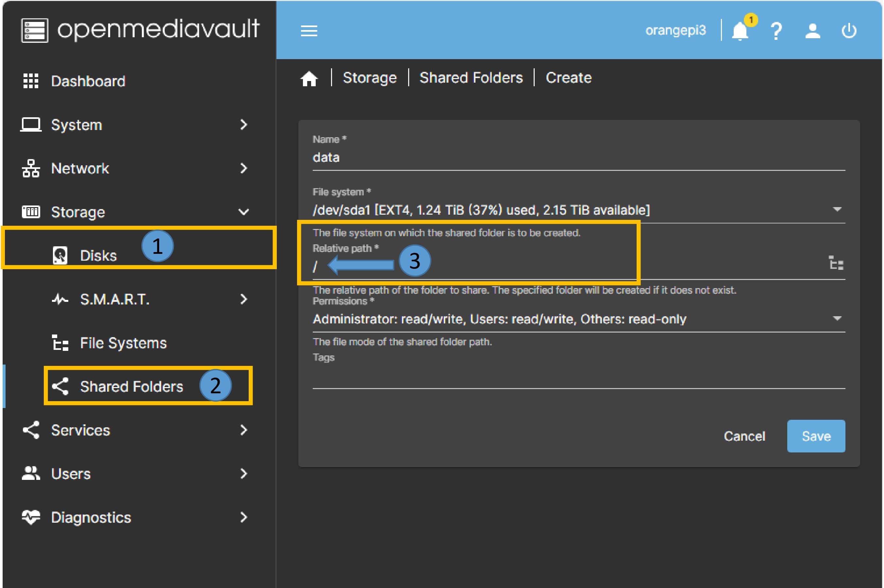The height and width of the screenshot is (588, 884).
Task: Click the Shared Folders share icon
Action: [60, 386]
